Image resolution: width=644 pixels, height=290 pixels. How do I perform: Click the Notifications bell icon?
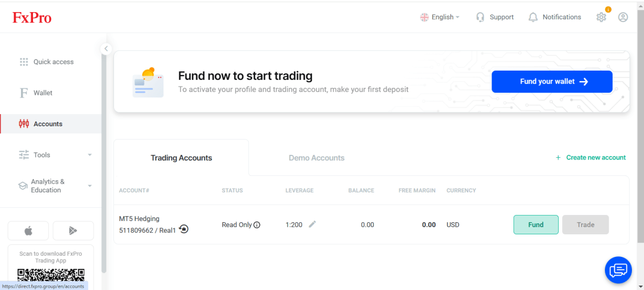coord(533,17)
